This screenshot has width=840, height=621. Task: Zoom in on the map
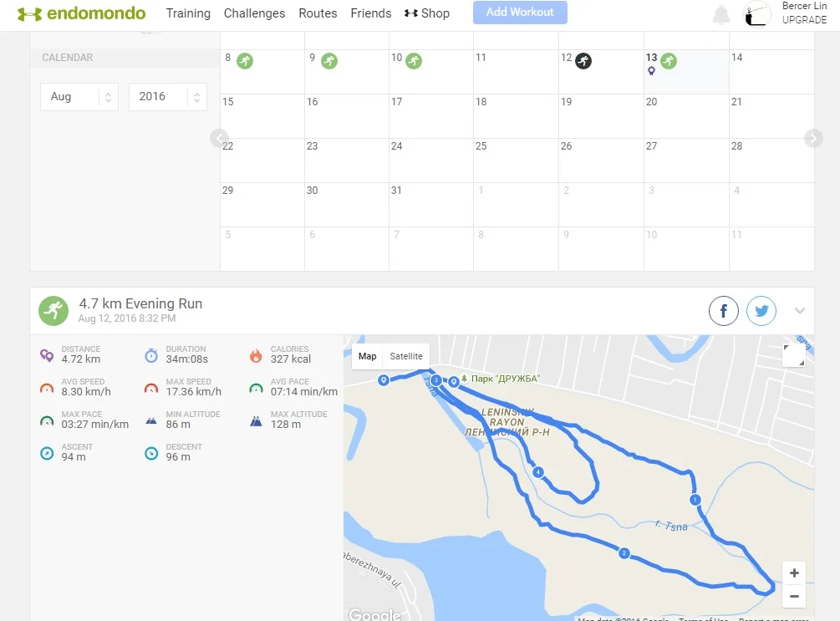[794, 573]
